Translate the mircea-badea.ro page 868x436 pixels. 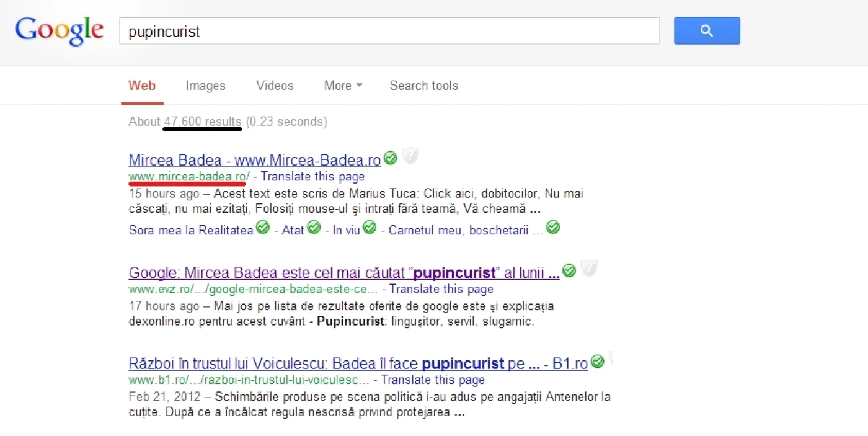tap(313, 177)
